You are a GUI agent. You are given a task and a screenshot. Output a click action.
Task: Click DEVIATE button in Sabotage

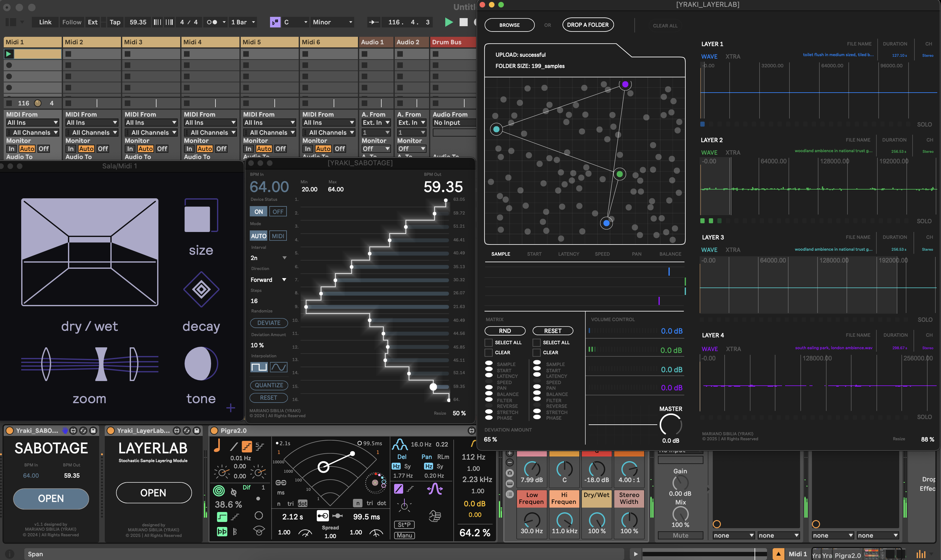pos(269,323)
